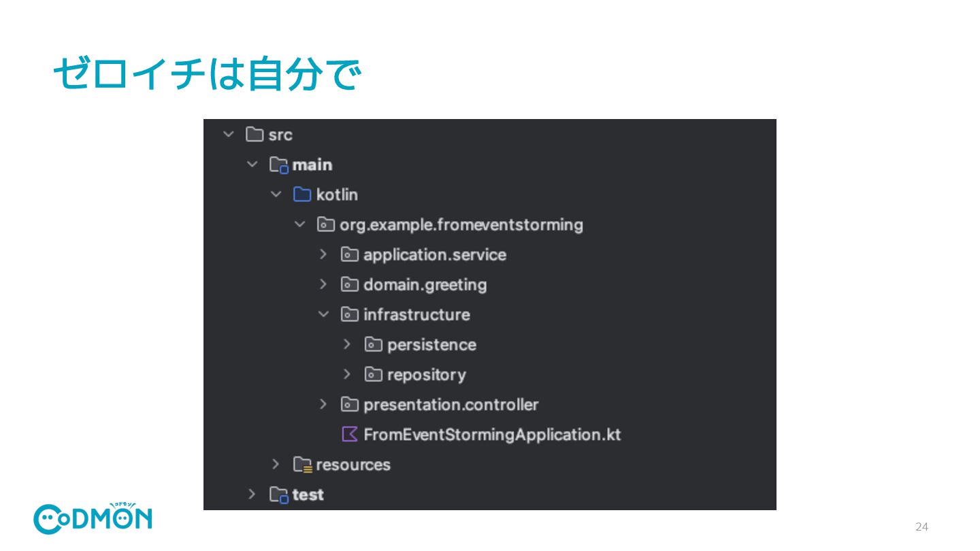The width and height of the screenshot is (980, 551).
Task: Click the slide heading ゼロイチは自分で
Action: pyautogui.click(x=206, y=74)
